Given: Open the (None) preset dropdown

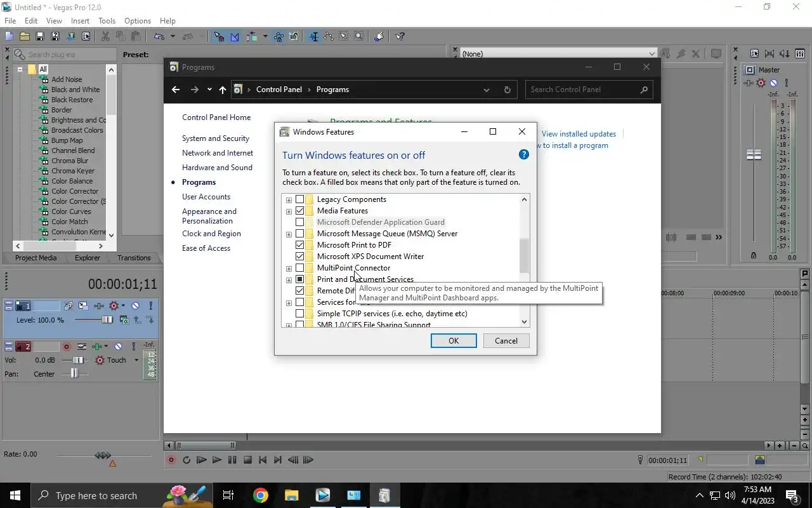Looking at the screenshot, I should tap(652, 54).
